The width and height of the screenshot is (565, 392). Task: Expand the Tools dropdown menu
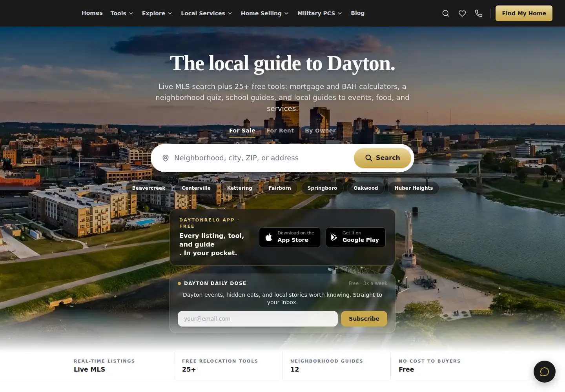tap(122, 13)
